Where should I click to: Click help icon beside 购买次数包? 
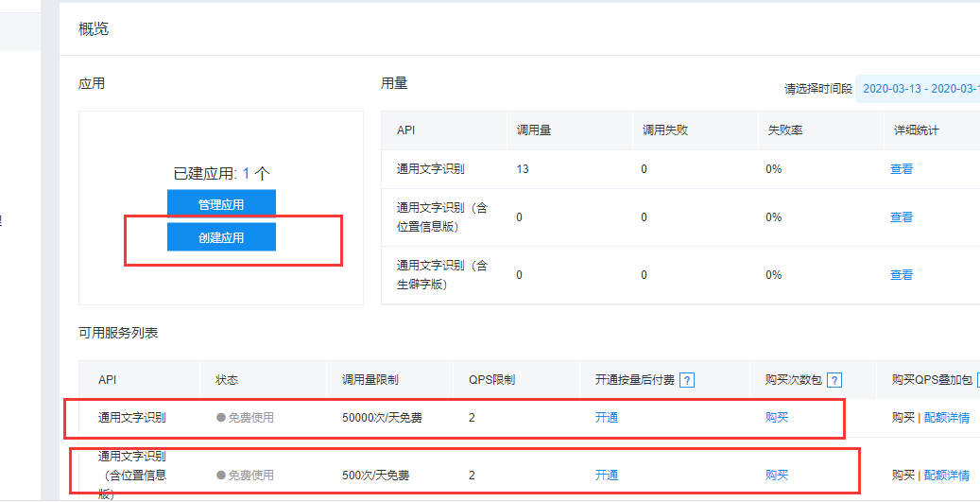[834, 379]
